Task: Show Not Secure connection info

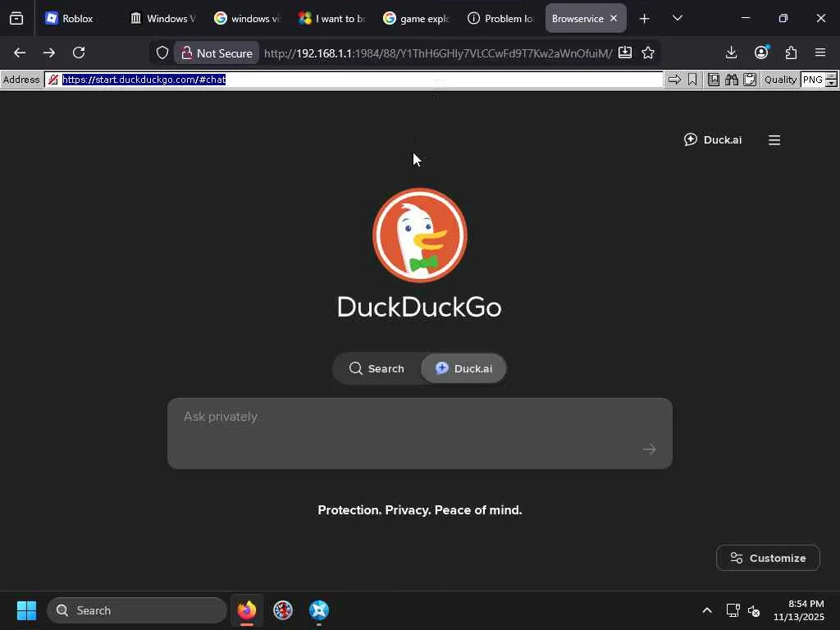Action: pos(217,53)
